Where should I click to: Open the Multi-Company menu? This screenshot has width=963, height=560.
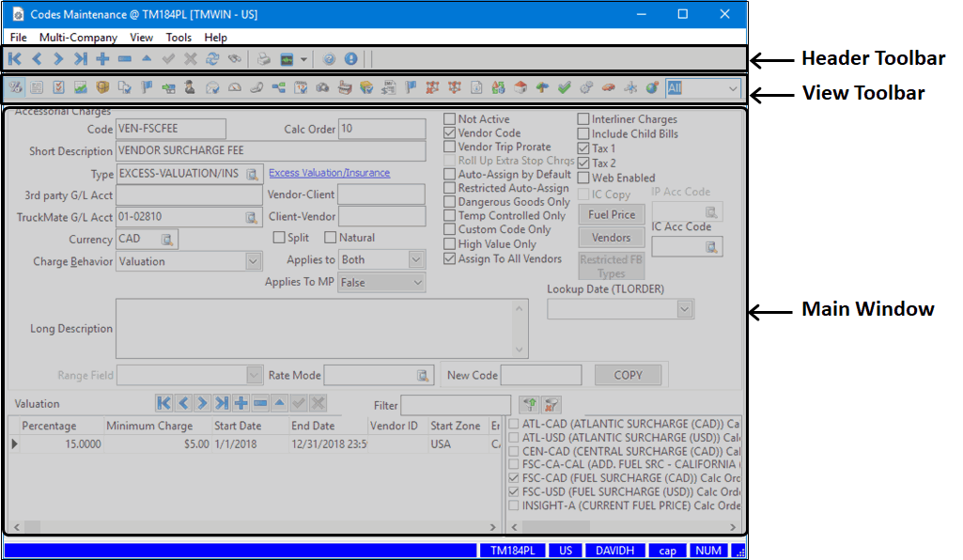[78, 38]
